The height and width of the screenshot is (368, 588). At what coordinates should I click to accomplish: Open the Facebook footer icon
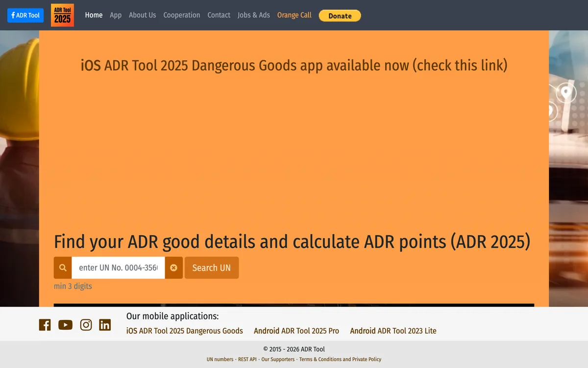(x=45, y=325)
